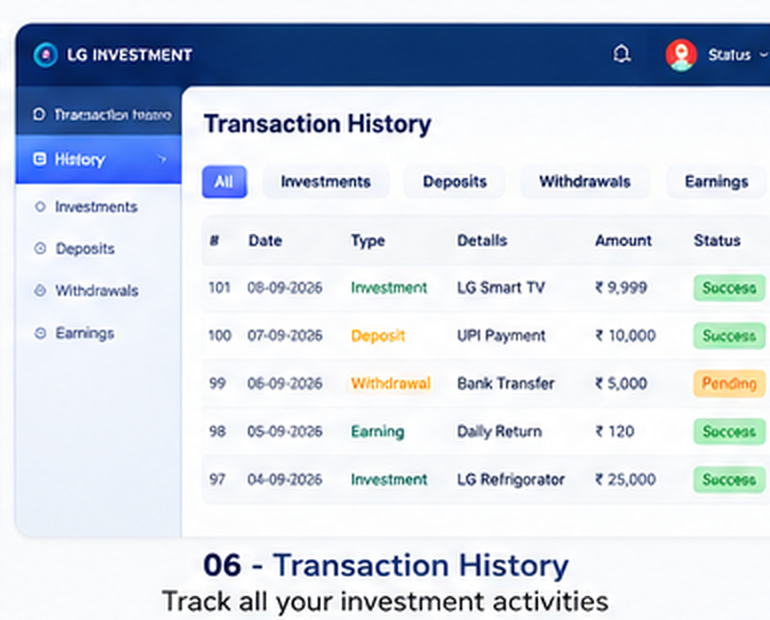The width and height of the screenshot is (770, 620).
Task: Switch to the Earnings filter tab
Action: click(x=716, y=182)
